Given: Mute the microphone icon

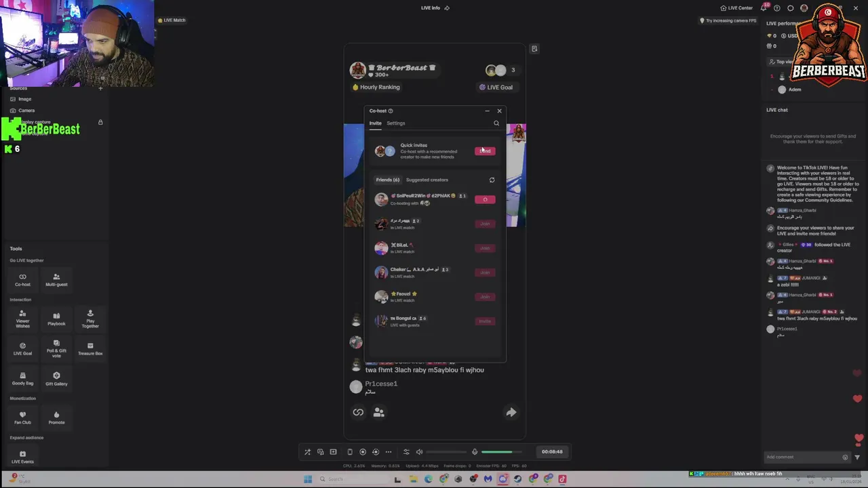Looking at the screenshot, I should (475, 451).
